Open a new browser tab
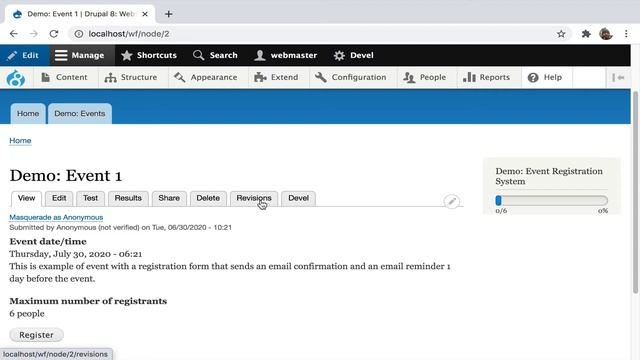Image resolution: width=640 pixels, height=360 pixels. [x=169, y=14]
